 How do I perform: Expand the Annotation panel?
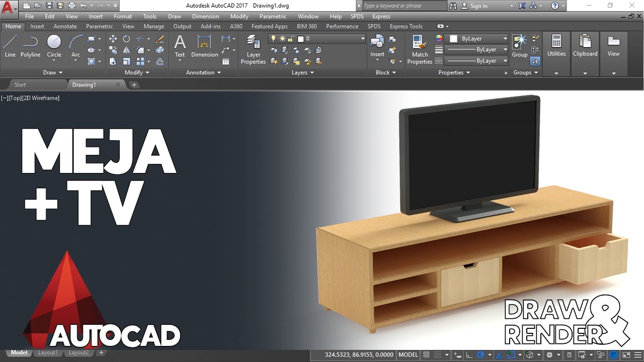tap(203, 72)
